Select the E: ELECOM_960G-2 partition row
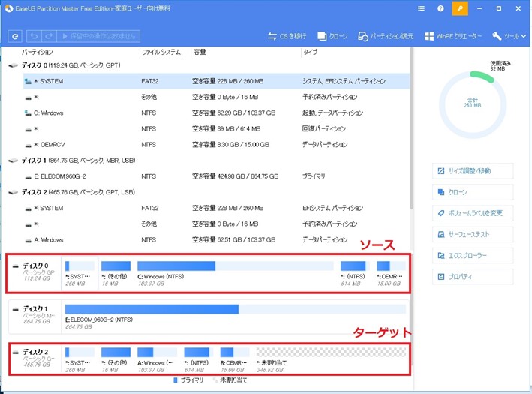Viewport: 532px width, 394px height. (x=216, y=176)
